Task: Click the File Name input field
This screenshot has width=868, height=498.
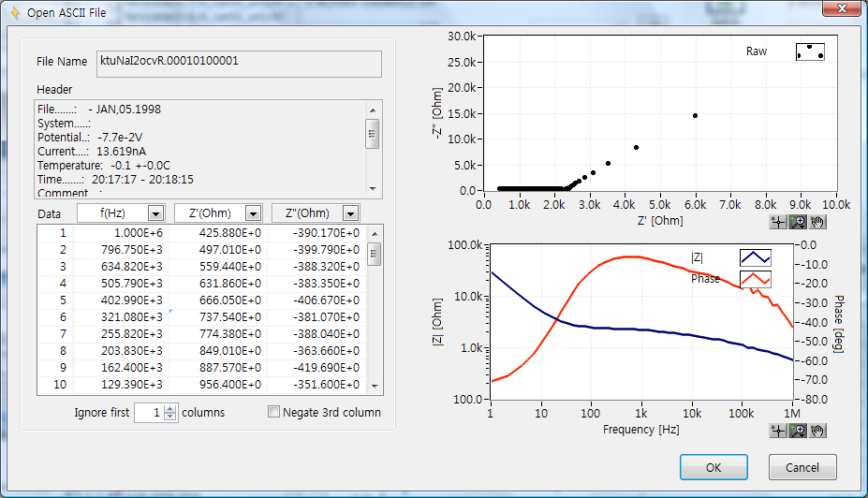Action: pyautogui.click(x=239, y=63)
